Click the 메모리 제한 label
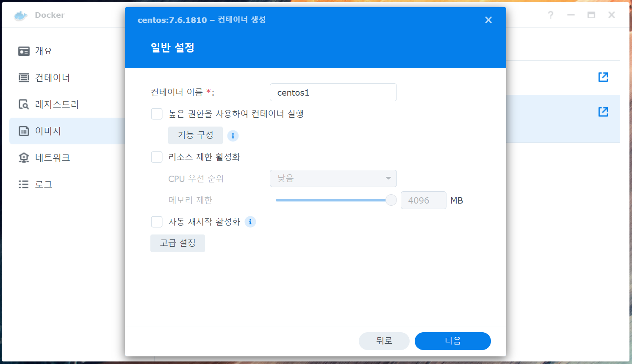 pyautogui.click(x=190, y=200)
